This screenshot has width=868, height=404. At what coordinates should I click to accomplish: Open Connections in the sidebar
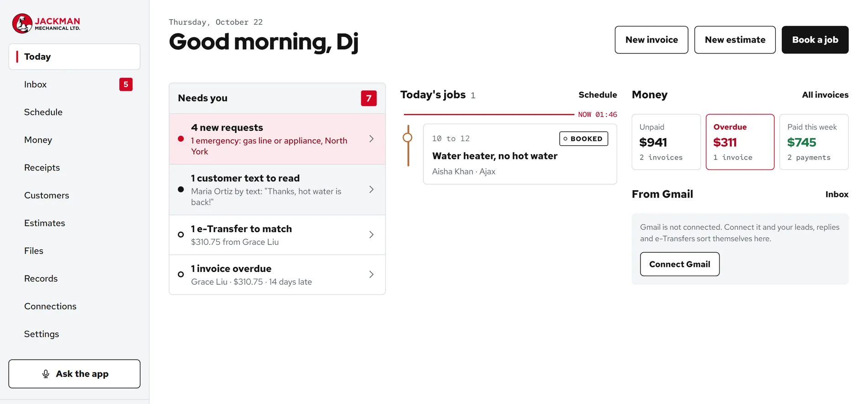point(74,306)
